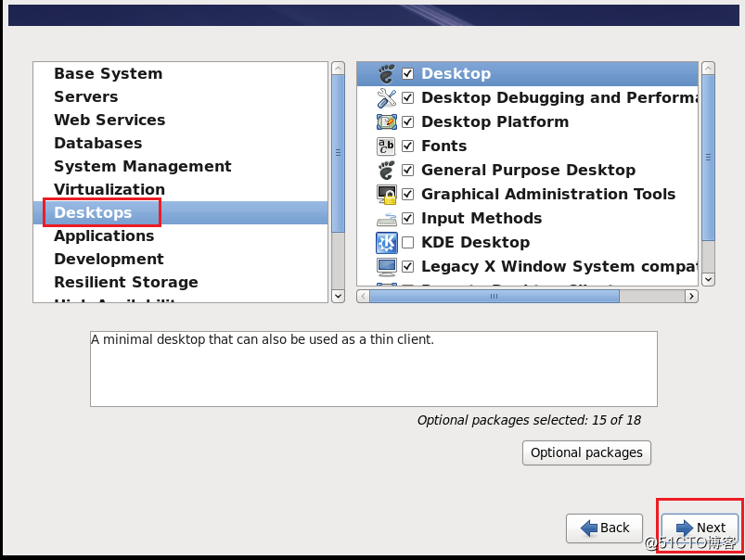Screen dimensions: 745x560
Task: Click the Fonts abc icon
Action: click(386, 146)
